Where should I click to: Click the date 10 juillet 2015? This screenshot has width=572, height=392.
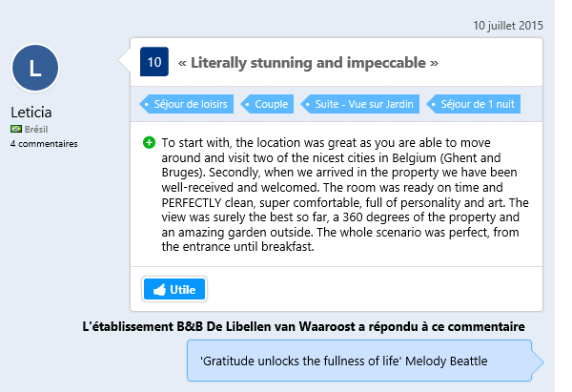pyautogui.click(x=508, y=26)
